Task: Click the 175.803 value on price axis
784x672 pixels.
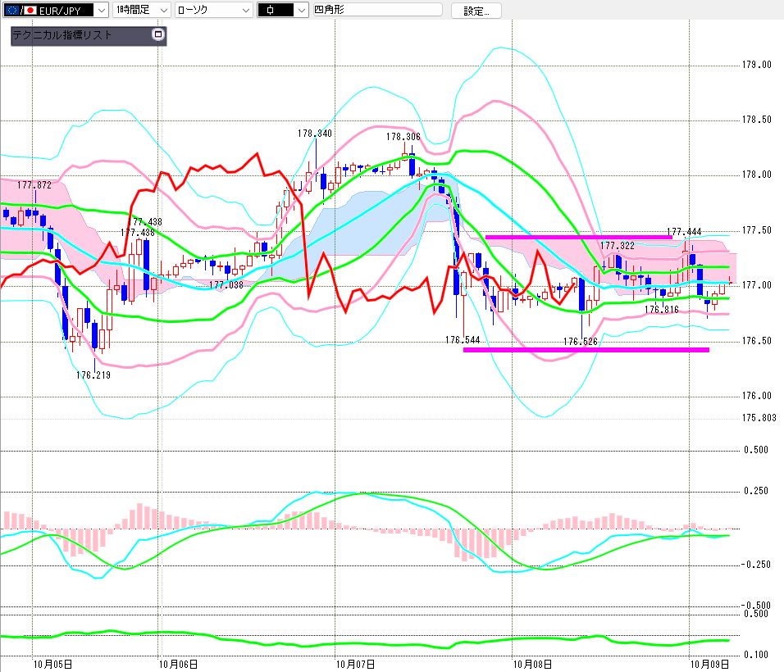Action: (759, 418)
